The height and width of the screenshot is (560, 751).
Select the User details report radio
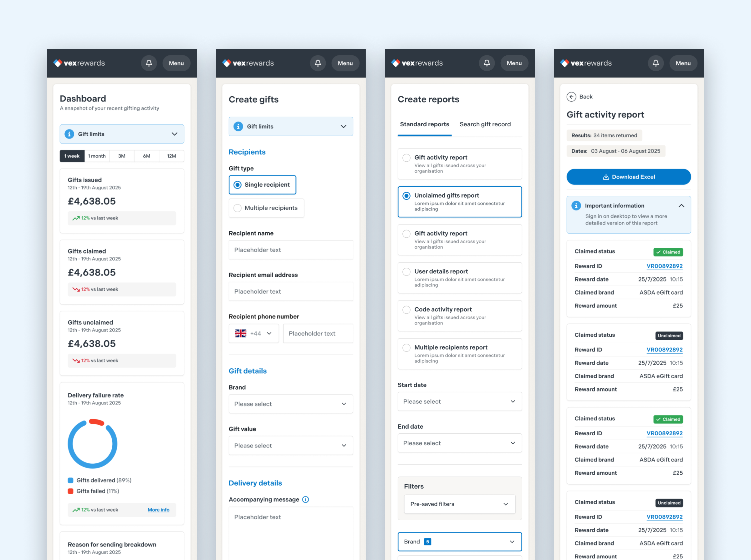coord(460,278)
